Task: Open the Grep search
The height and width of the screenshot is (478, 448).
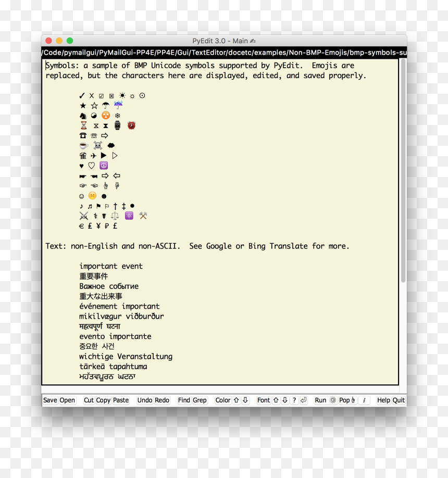Action: coord(200,400)
